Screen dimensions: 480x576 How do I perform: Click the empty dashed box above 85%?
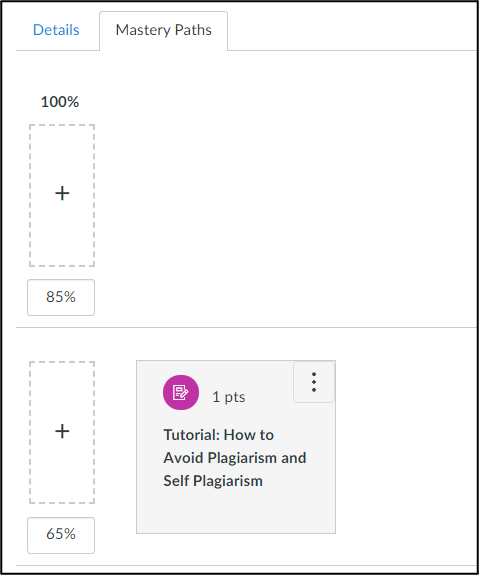pyautogui.click(x=62, y=195)
